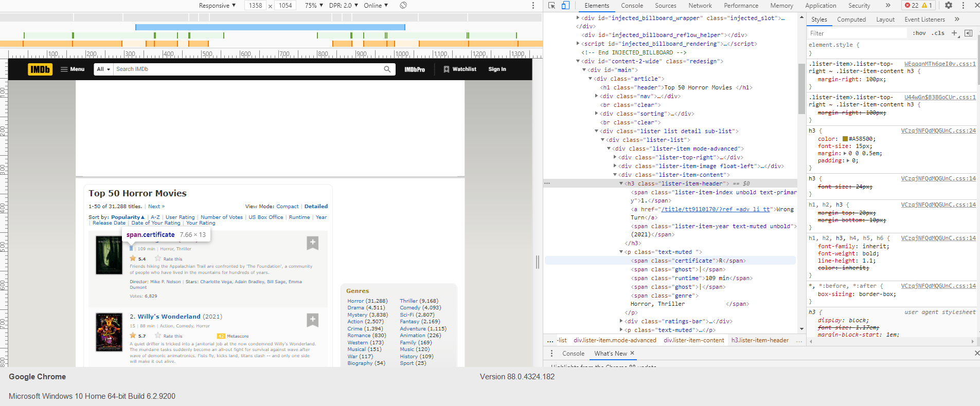980x406 pixels.
Task: Expand the lister-top-right div node
Action: [615, 157]
